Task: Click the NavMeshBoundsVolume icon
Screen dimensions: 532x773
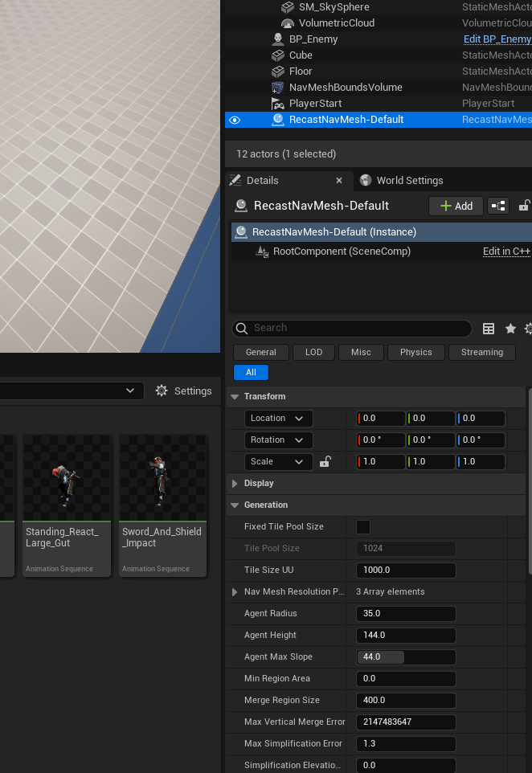Action: pyautogui.click(x=277, y=88)
